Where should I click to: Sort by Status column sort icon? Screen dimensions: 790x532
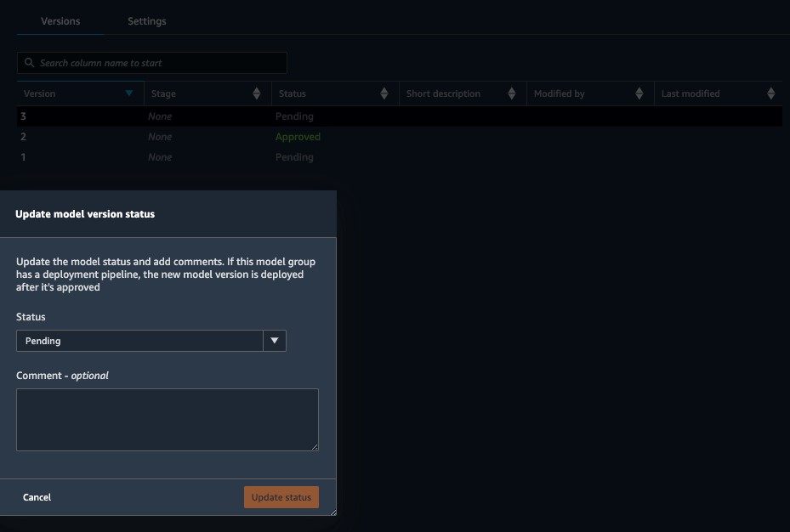click(x=384, y=93)
